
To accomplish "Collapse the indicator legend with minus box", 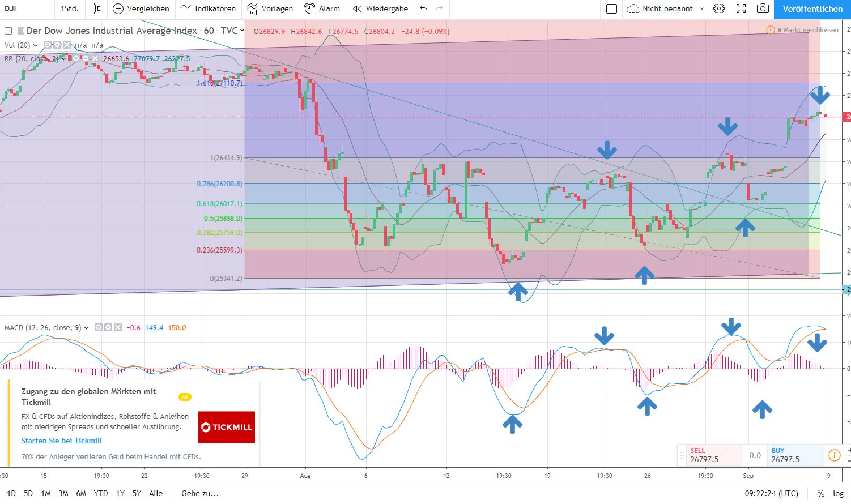I will coord(8,31).
